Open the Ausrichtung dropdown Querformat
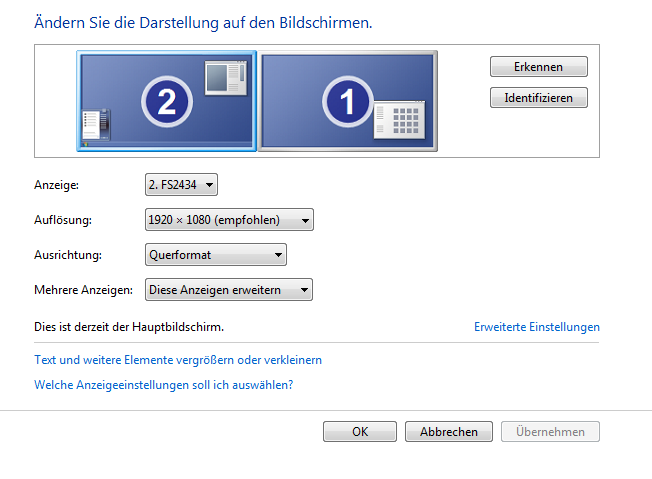Image resolution: width=652 pixels, height=479 pixels. [x=216, y=254]
